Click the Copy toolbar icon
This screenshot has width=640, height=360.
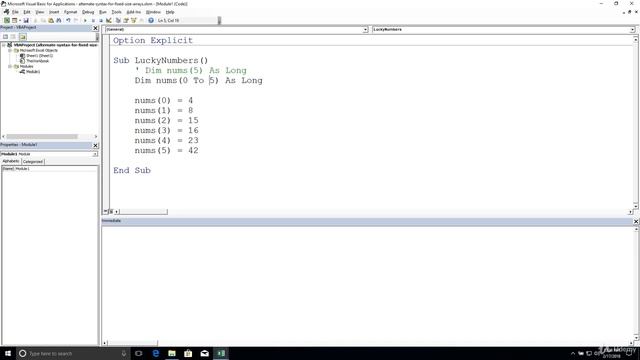point(43,20)
